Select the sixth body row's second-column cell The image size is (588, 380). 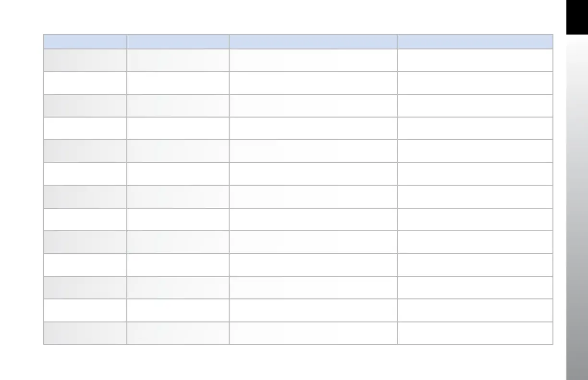point(178,174)
